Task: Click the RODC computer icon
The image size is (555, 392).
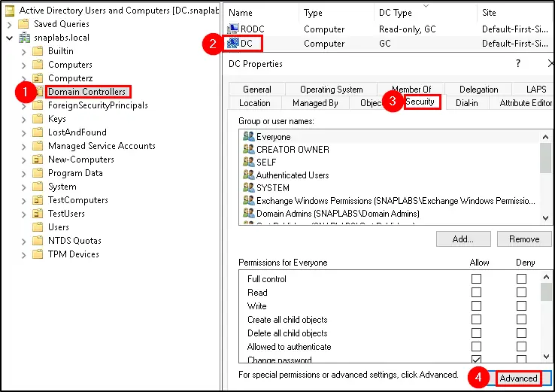Action: [233, 29]
